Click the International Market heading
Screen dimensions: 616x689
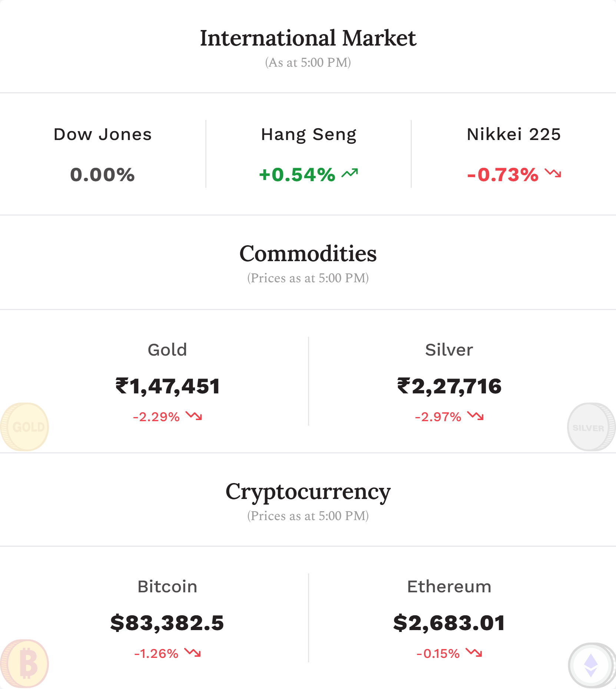[308, 38]
